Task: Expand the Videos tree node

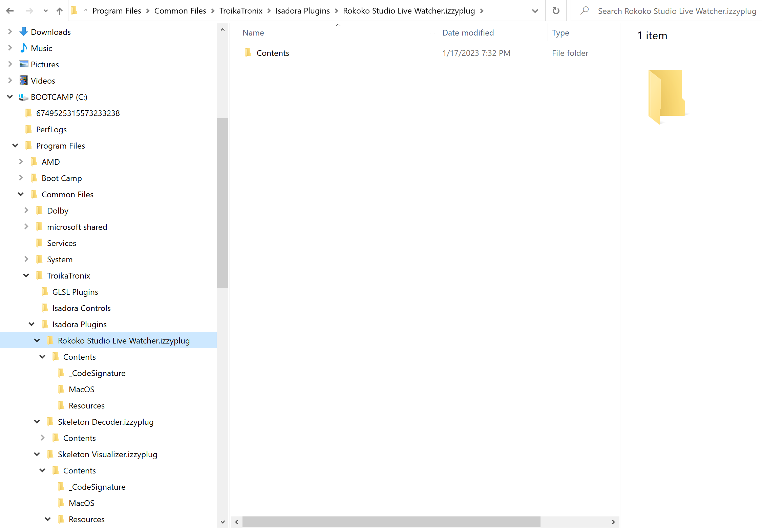Action: coord(10,80)
